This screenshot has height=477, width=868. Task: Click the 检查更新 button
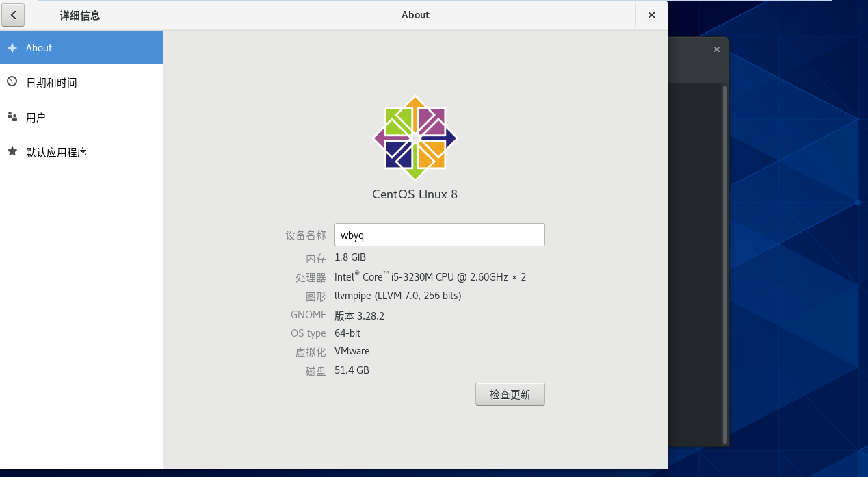pyautogui.click(x=510, y=394)
